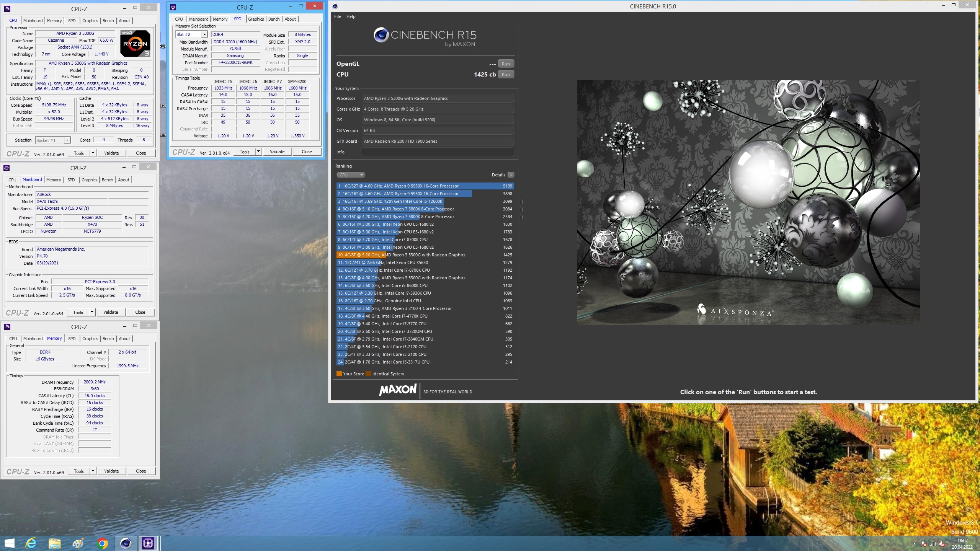Select the Ryzen 9 5950X 5109 ranking row
The image size is (980, 551).
(425, 186)
